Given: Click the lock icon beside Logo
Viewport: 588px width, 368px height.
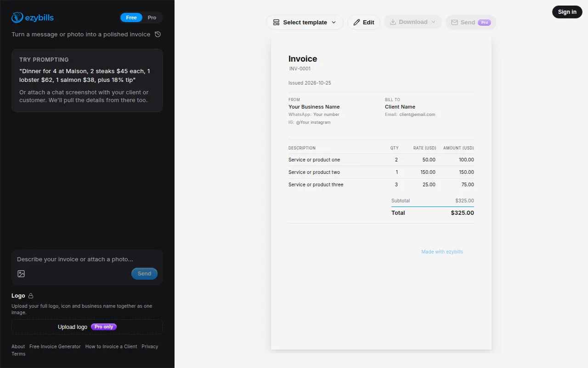Looking at the screenshot, I should pyautogui.click(x=31, y=296).
